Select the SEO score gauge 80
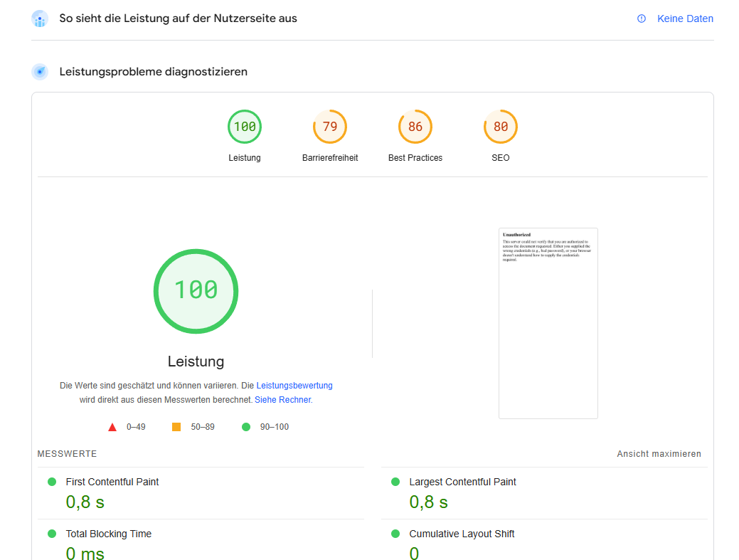 click(x=501, y=127)
